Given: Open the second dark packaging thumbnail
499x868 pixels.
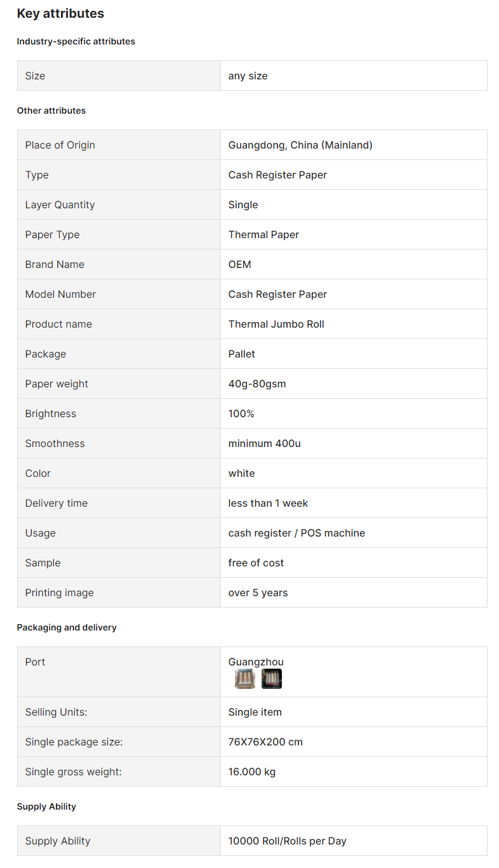Looking at the screenshot, I should (272, 679).
